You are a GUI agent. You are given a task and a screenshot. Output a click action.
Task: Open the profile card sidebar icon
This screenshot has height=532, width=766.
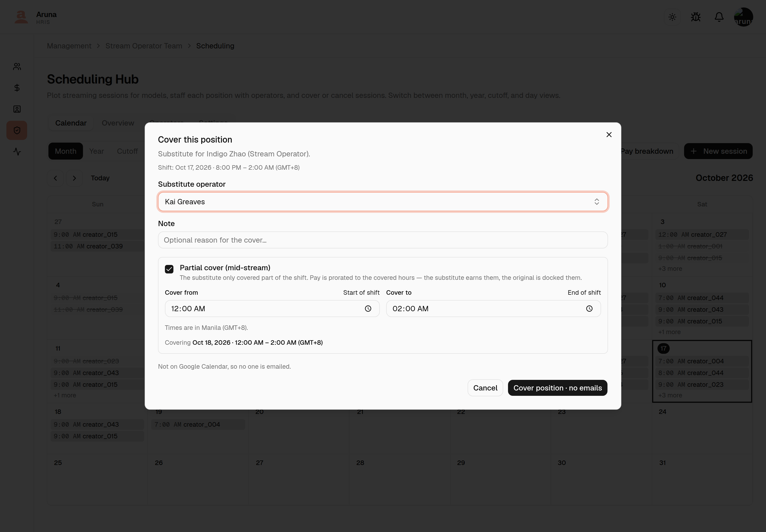coord(17,109)
